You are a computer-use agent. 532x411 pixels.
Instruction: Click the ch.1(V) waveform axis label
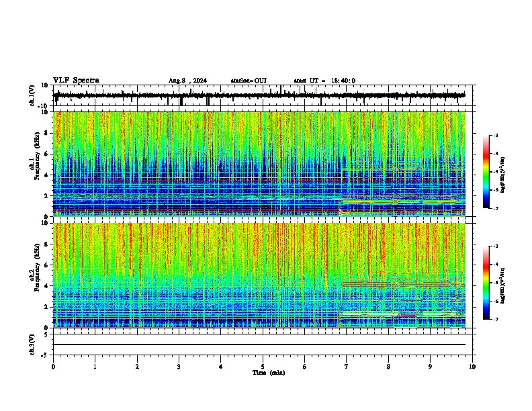click(x=32, y=95)
